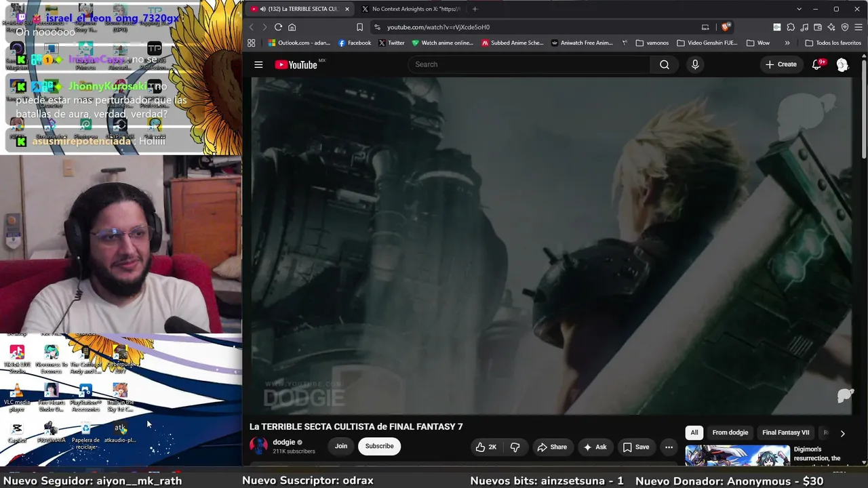Click the Subscribe button
Screen dimensions: 868x488
(x=379, y=446)
